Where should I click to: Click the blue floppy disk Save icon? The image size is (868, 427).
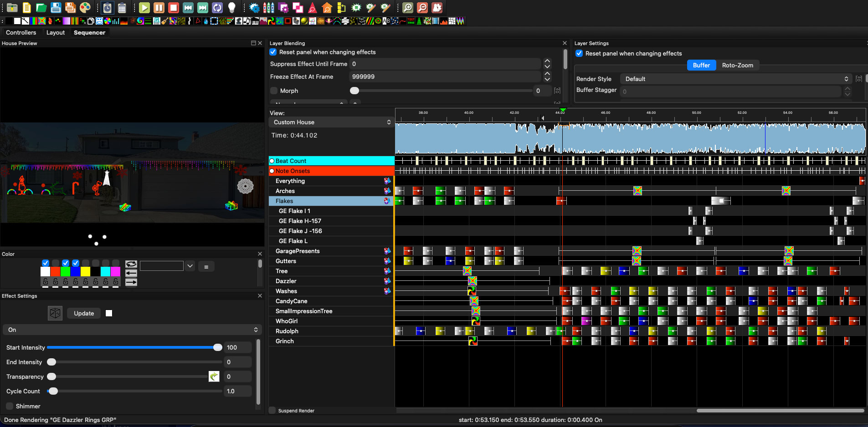click(56, 8)
